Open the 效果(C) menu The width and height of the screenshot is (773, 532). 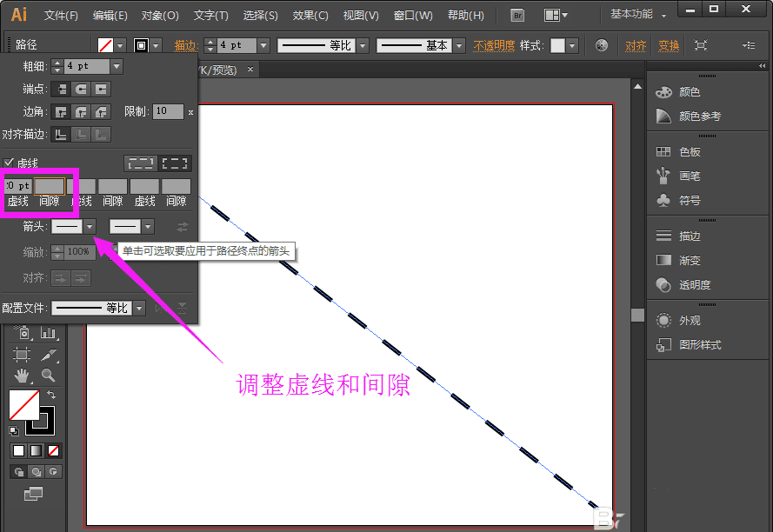pyautogui.click(x=310, y=16)
